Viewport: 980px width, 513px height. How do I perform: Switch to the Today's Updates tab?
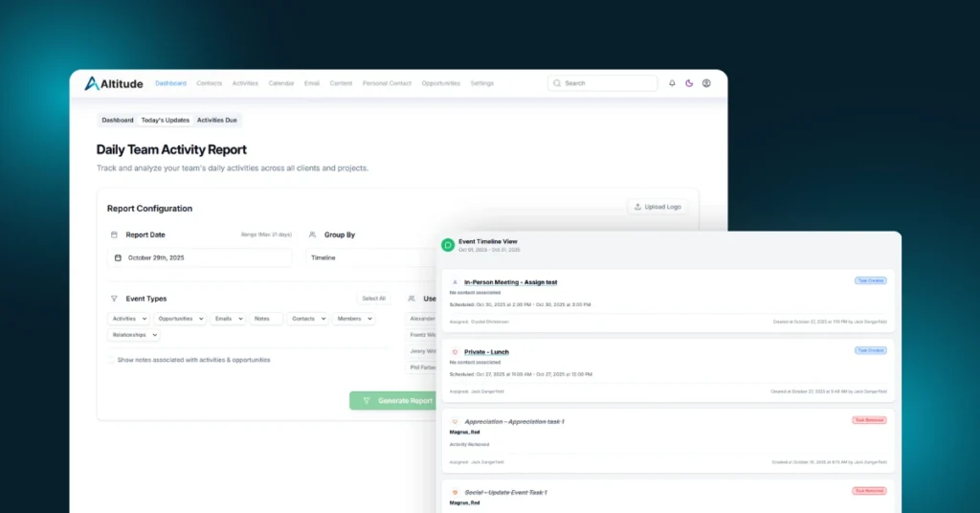pyautogui.click(x=165, y=120)
